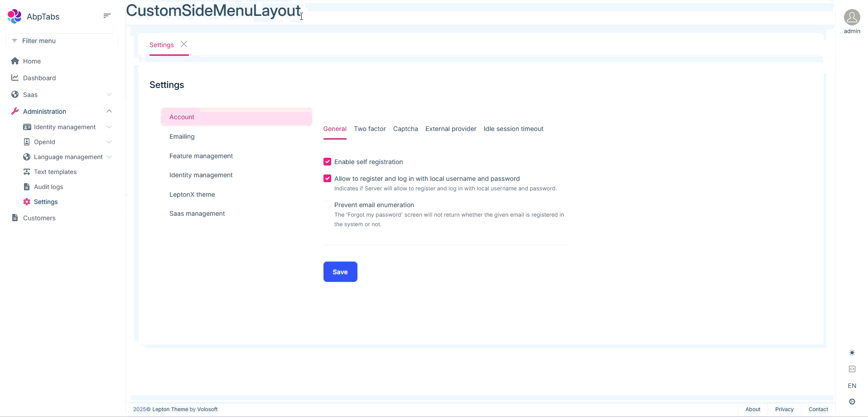The image size is (868, 417).
Task: Open Home from the sidebar
Action: click(32, 61)
